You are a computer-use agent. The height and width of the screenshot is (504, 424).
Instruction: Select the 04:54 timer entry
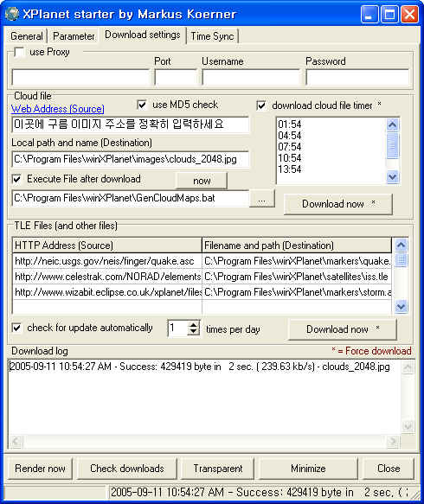click(x=290, y=136)
